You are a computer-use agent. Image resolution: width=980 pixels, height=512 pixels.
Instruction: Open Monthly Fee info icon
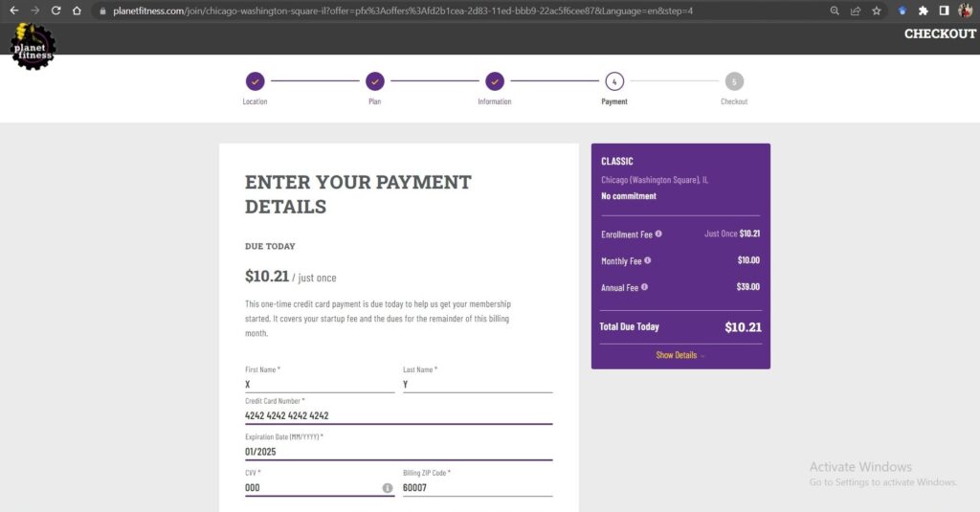click(x=648, y=260)
